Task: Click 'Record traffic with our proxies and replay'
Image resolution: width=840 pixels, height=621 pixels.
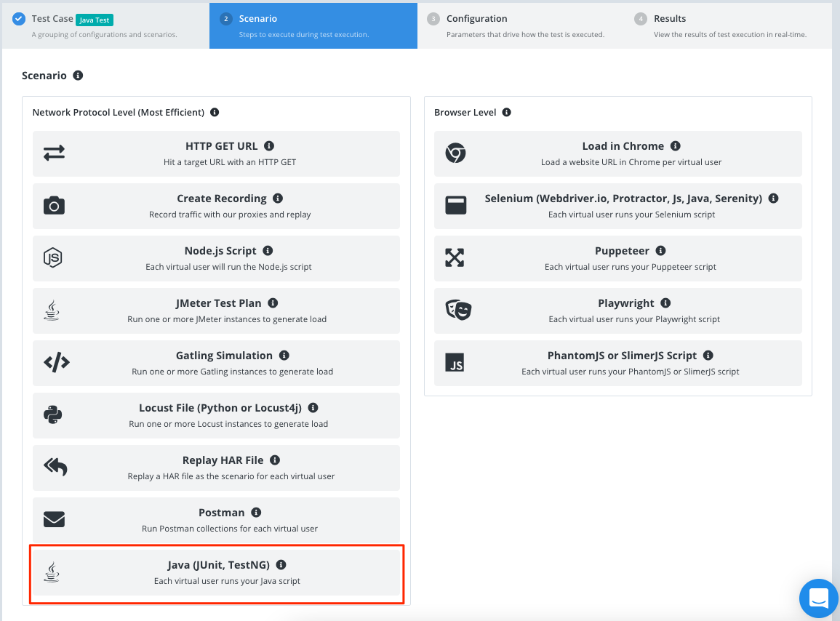Action: point(230,215)
